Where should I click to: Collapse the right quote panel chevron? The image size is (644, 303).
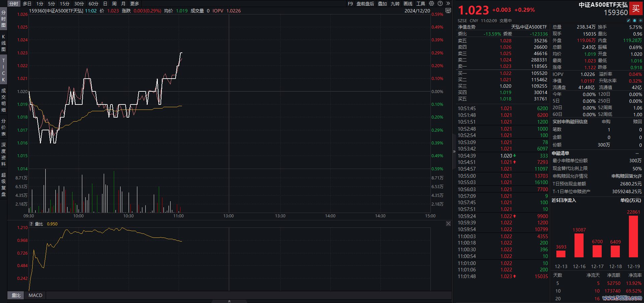click(x=454, y=151)
